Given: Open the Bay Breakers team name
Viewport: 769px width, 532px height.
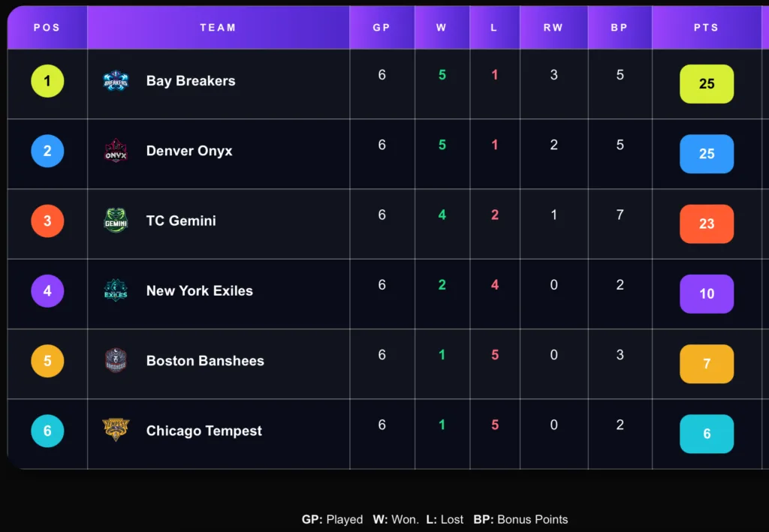Looking at the screenshot, I should [191, 81].
